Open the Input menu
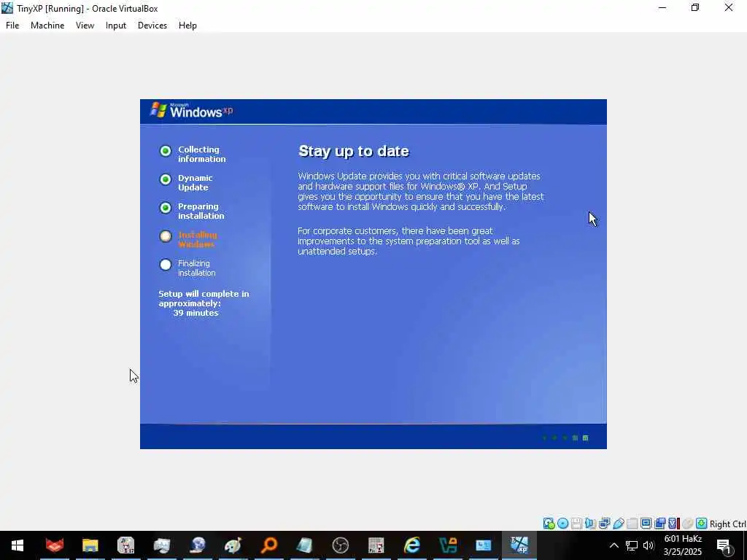This screenshot has width=747, height=560. coord(116,26)
